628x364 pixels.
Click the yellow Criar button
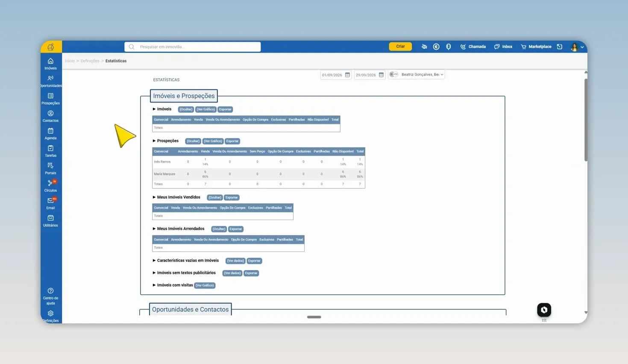pos(400,47)
